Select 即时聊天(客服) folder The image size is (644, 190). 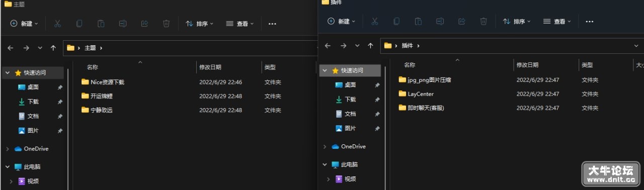(x=422, y=108)
